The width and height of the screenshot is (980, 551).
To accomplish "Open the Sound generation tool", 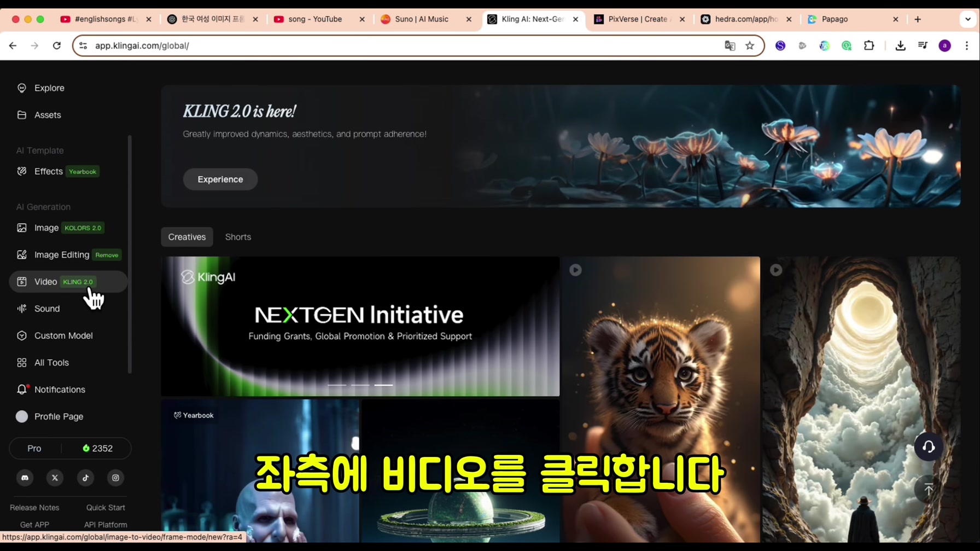I will point(38,309).
